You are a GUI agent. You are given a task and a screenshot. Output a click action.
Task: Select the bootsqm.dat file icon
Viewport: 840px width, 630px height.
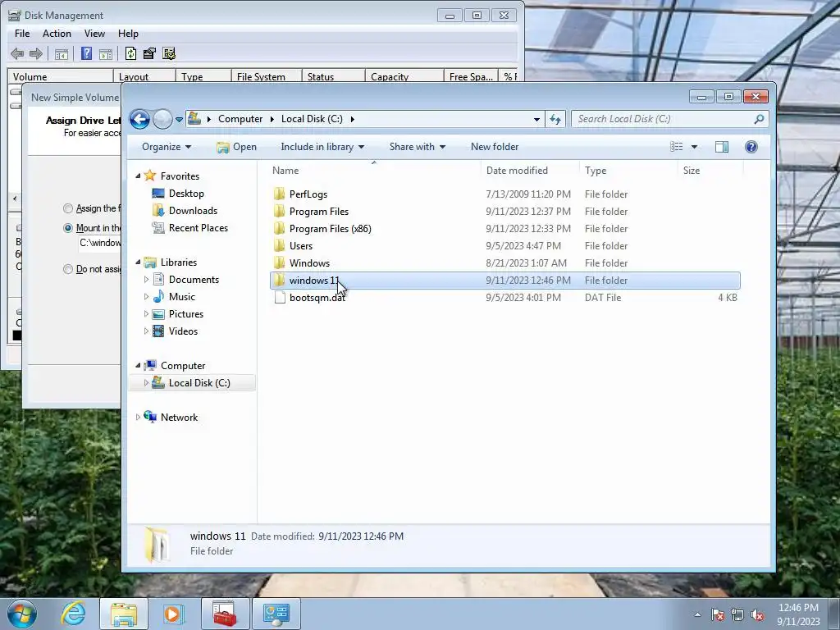[x=279, y=297]
